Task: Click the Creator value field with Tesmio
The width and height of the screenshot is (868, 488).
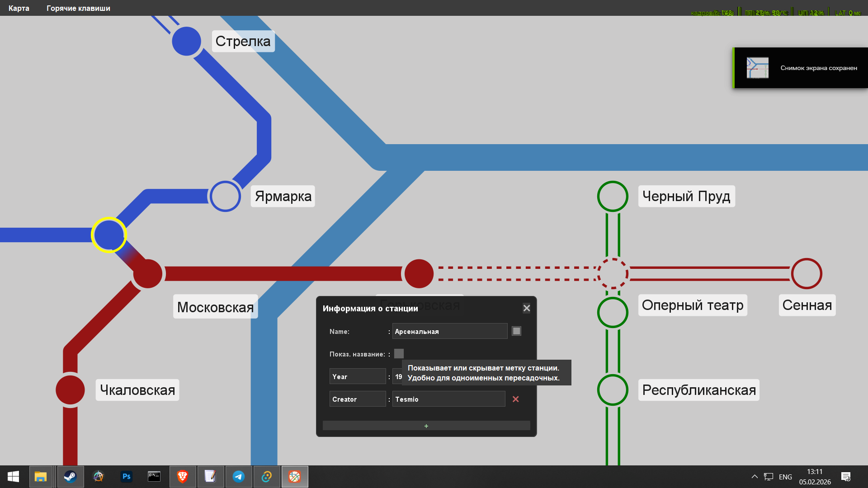Action: pos(448,399)
